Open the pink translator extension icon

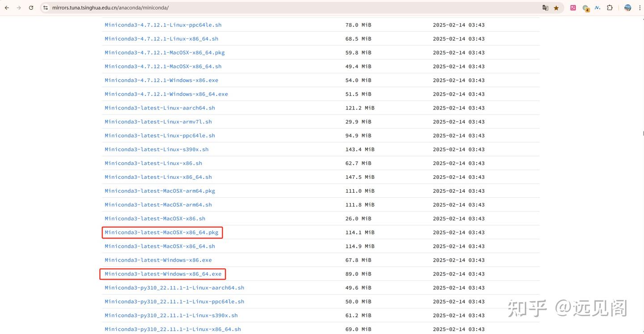click(x=573, y=8)
